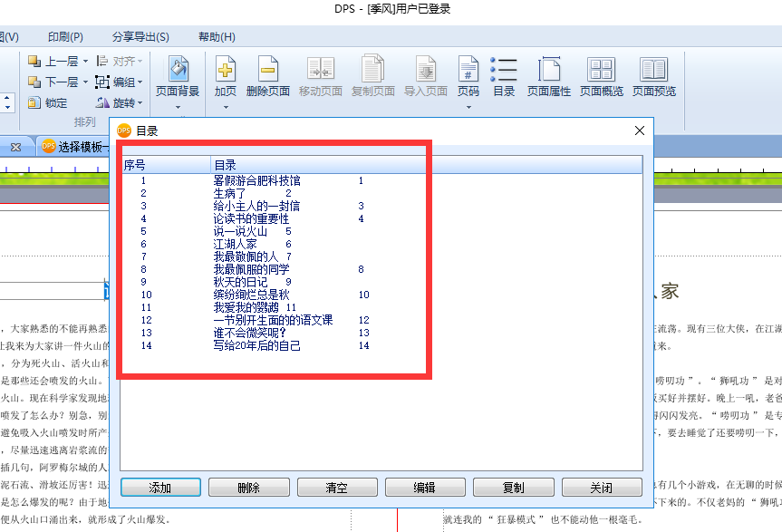Click the 清空 button
The width and height of the screenshot is (782, 532).
tap(337, 487)
